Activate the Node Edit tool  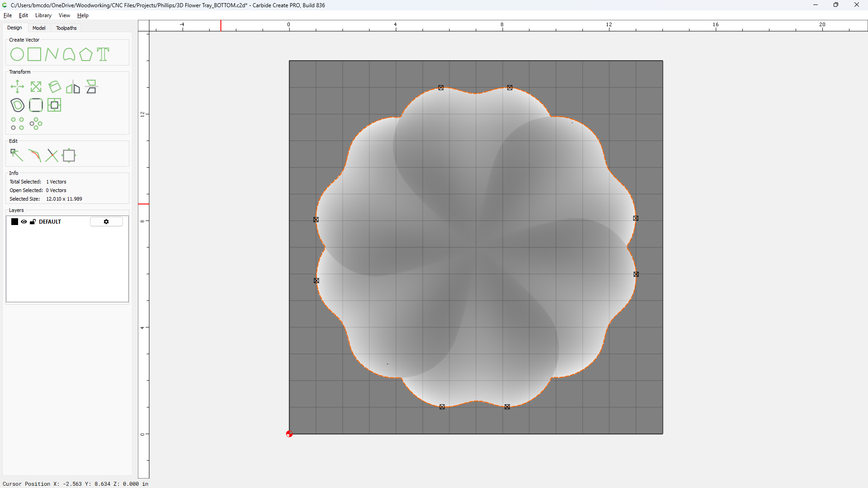coord(17,155)
